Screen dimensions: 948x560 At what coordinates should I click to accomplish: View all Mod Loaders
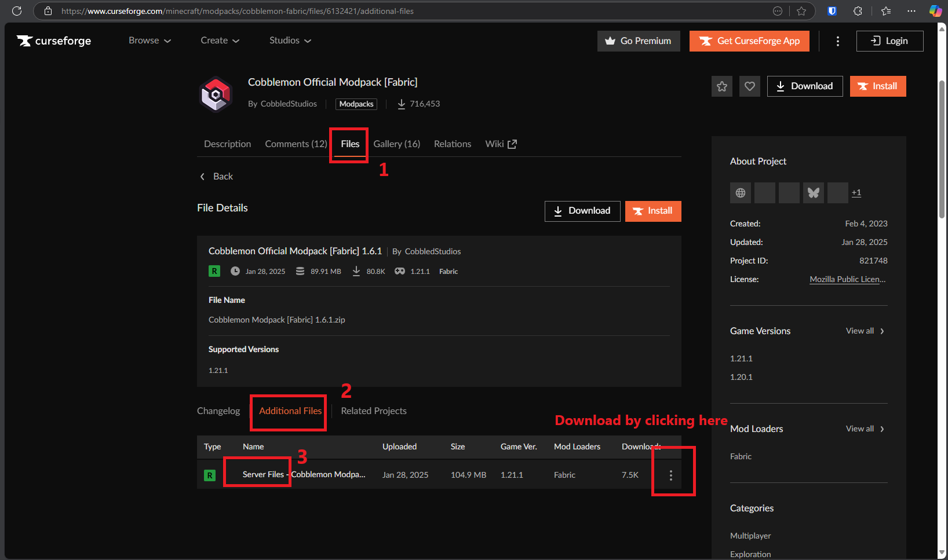(x=865, y=429)
